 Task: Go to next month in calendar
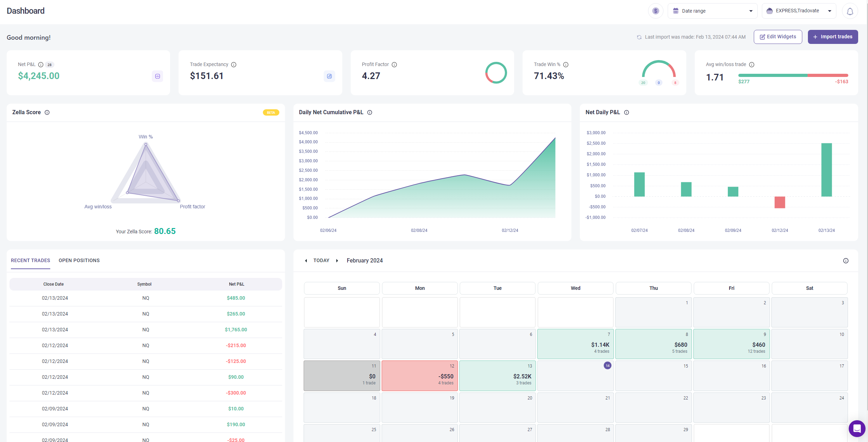(337, 261)
